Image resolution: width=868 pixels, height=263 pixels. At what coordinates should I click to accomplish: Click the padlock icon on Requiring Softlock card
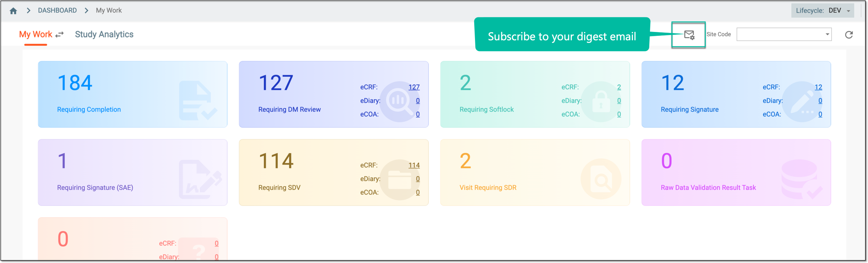tap(601, 101)
